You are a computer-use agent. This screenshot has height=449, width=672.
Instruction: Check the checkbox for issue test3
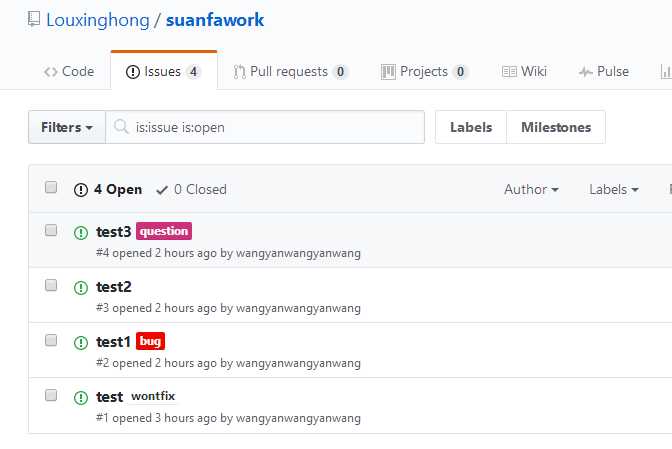[x=51, y=230]
